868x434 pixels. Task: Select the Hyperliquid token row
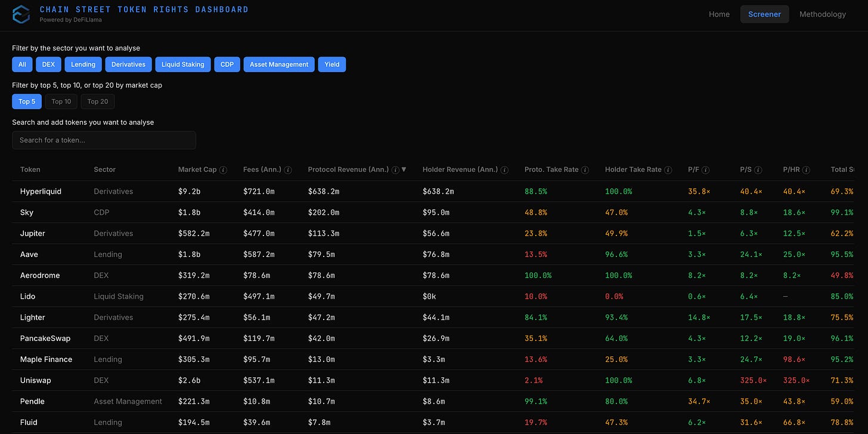coord(434,191)
